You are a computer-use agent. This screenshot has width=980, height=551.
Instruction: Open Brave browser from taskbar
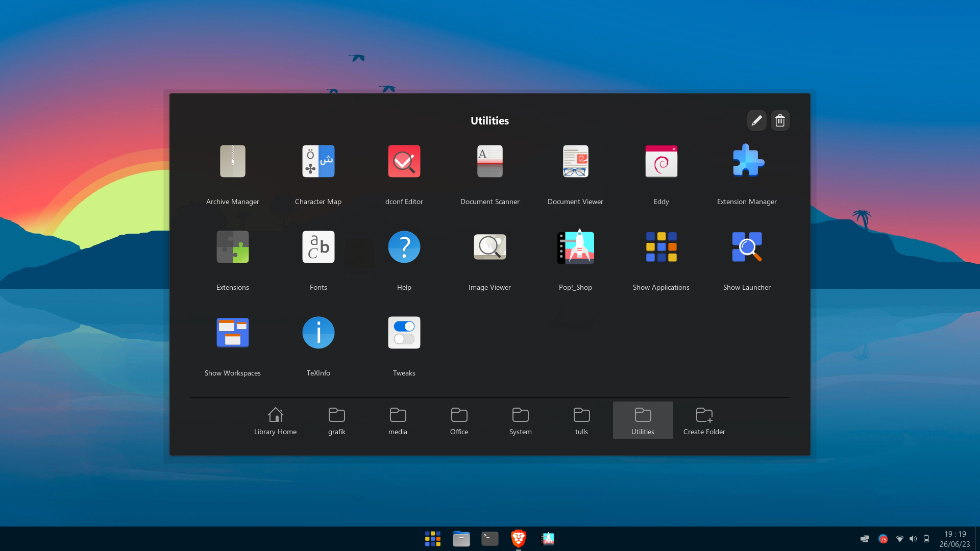[518, 538]
